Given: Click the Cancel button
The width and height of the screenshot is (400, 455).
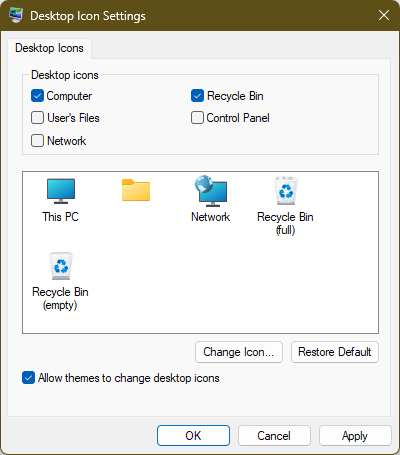Looking at the screenshot, I should click(274, 435).
